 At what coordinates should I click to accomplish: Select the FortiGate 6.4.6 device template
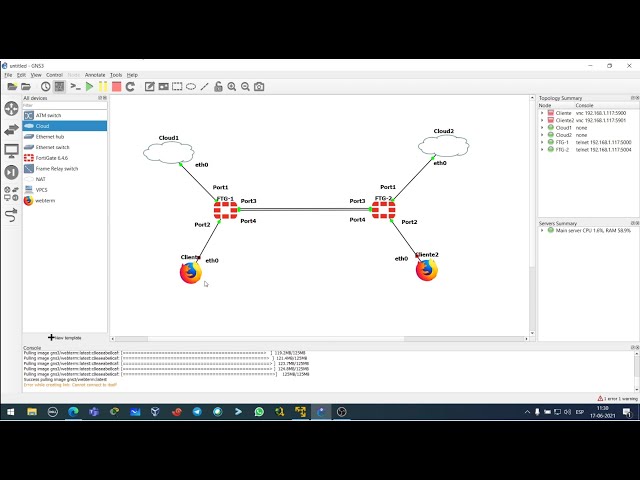65,158
